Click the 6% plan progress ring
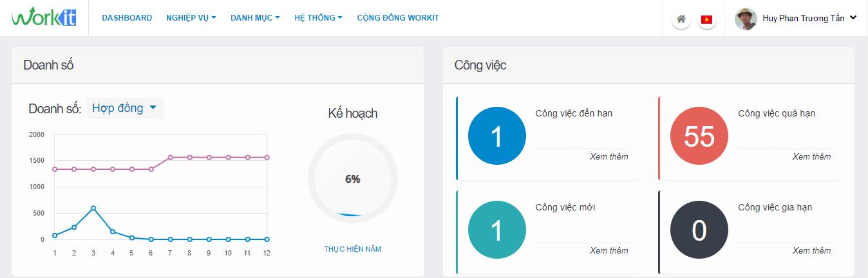The width and height of the screenshot is (868, 278). coord(352,180)
